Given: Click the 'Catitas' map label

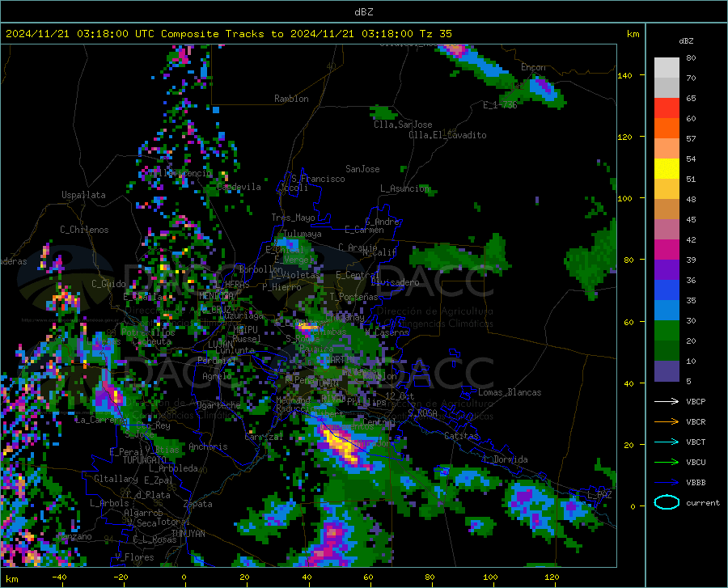Looking at the screenshot, I should coord(461,436).
